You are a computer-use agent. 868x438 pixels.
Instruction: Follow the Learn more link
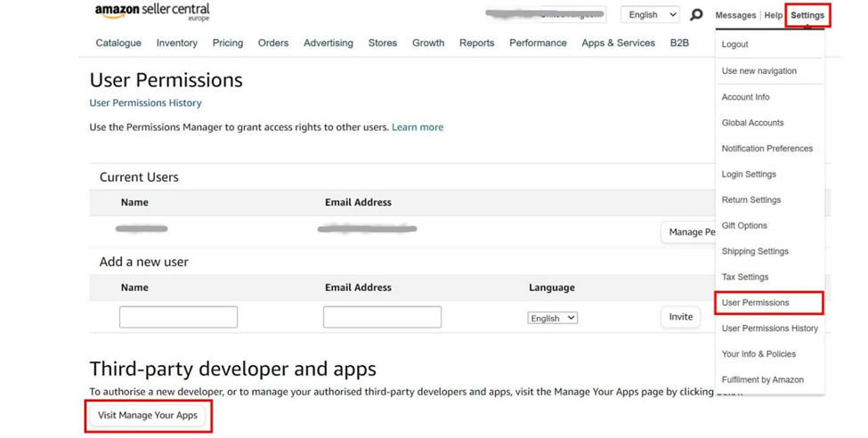point(418,127)
